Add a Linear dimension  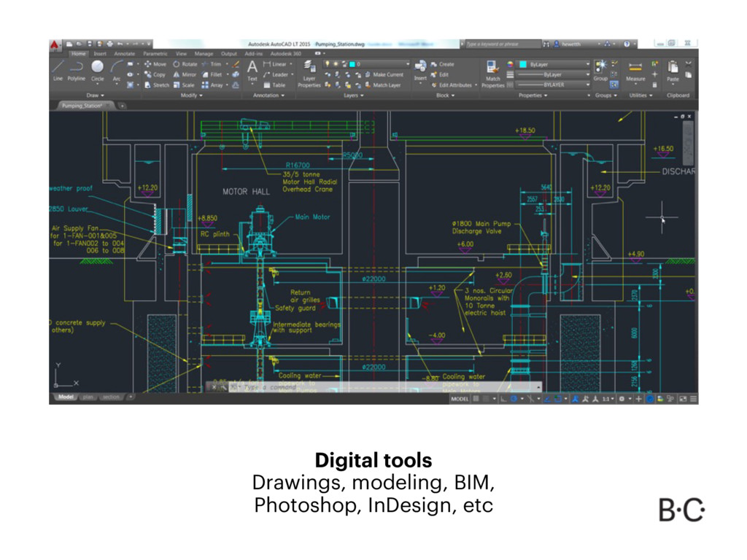[275, 64]
